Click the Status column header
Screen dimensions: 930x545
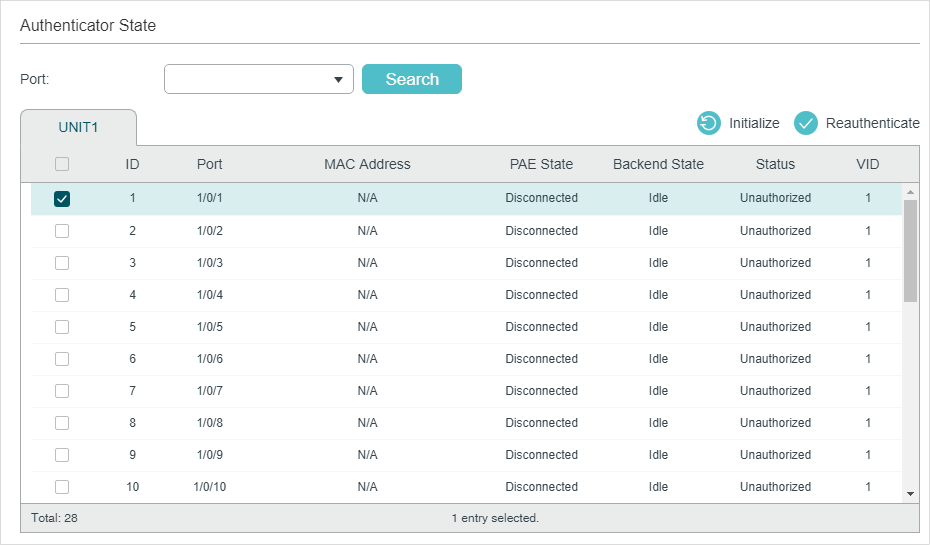775,164
